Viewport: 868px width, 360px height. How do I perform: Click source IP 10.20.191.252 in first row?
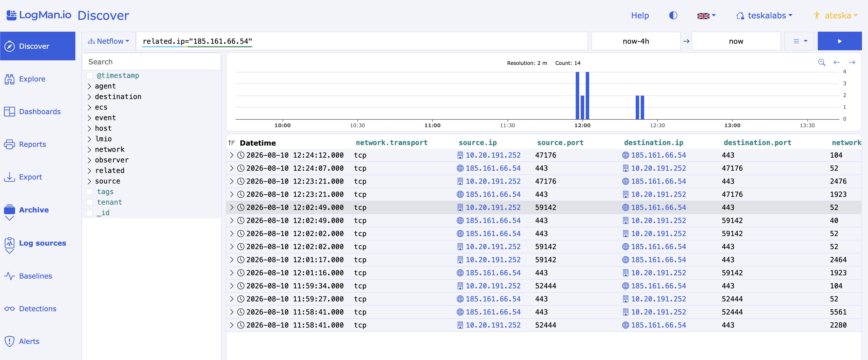tap(493, 155)
